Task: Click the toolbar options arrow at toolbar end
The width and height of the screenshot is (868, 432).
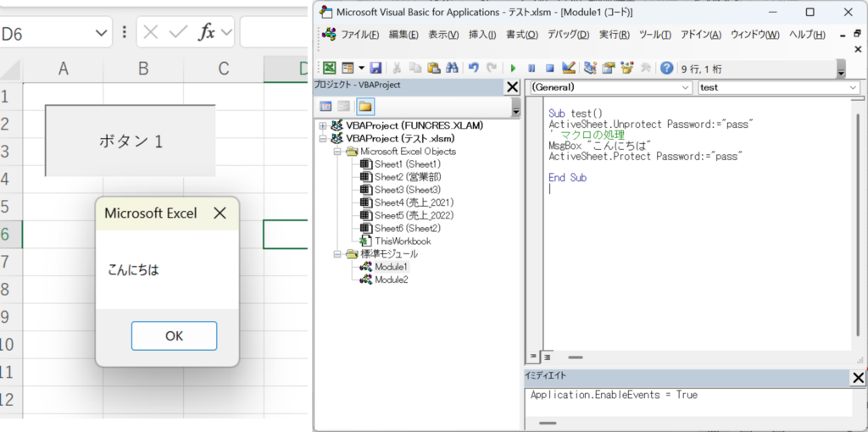Action: (x=841, y=71)
